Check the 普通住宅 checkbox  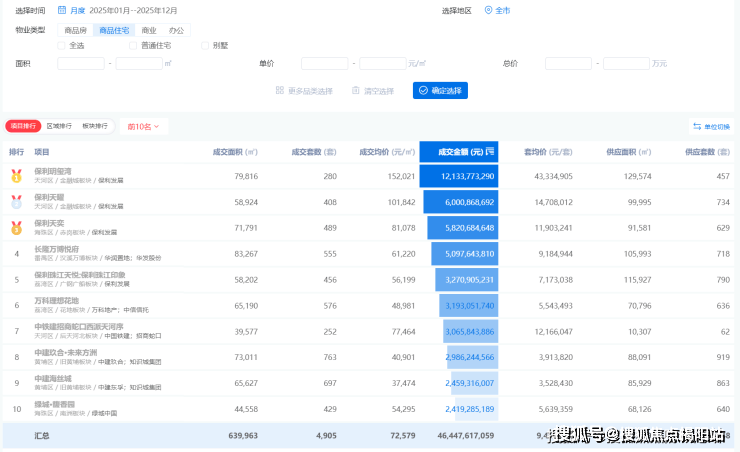click(133, 45)
